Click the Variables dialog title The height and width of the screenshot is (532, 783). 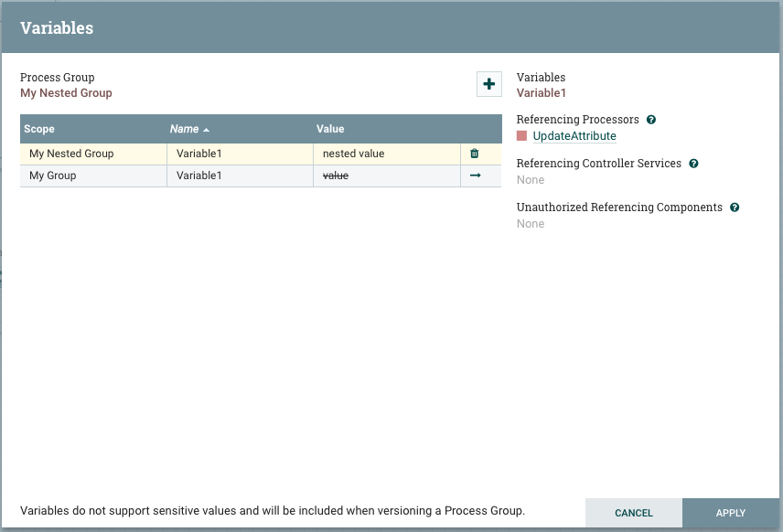57,28
